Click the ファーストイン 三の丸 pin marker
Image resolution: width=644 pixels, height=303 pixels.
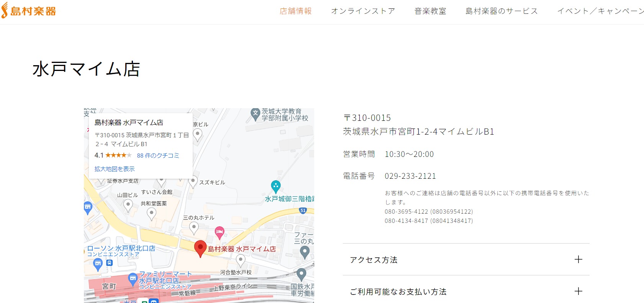pyautogui.click(x=305, y=252)
